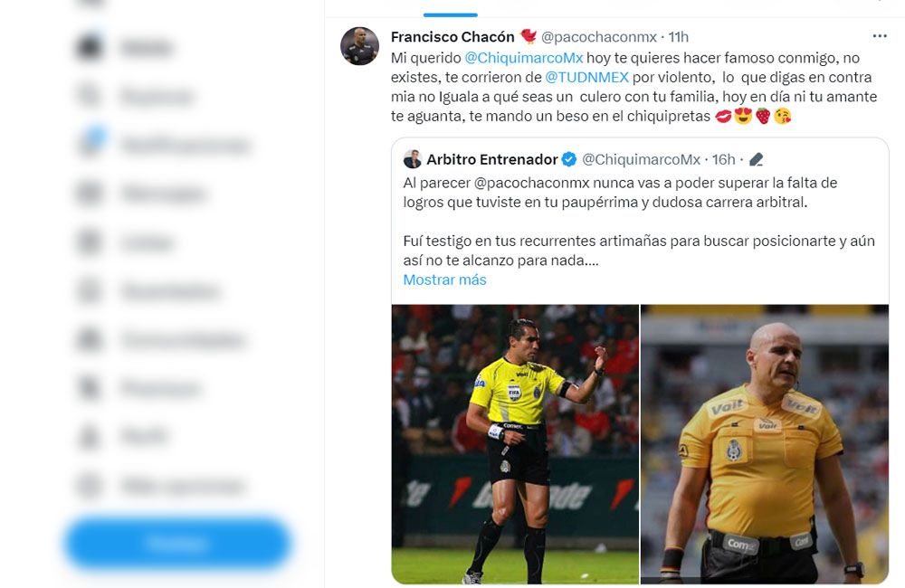Expand quoted tweet with Mostrar más

click(x=444, y=280)
